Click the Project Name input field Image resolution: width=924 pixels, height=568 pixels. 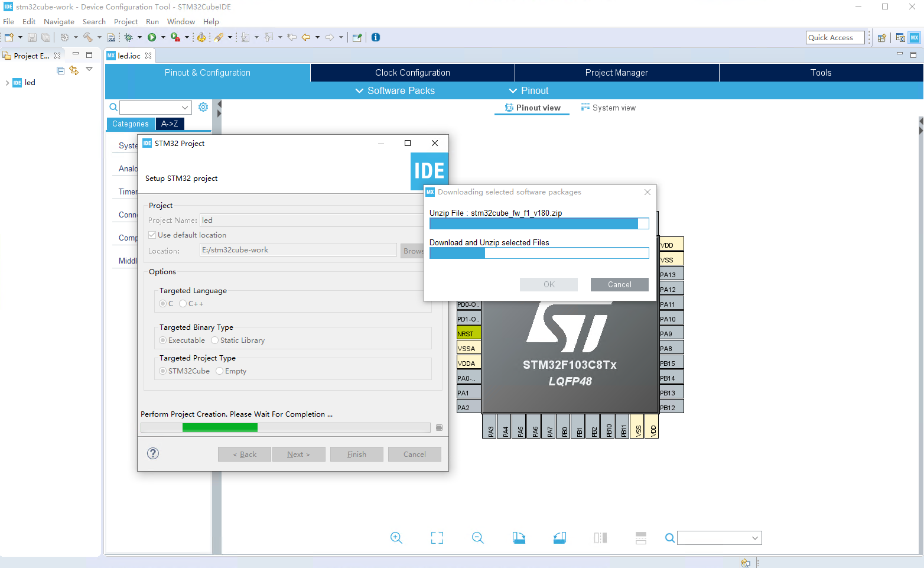pos(311,220)
